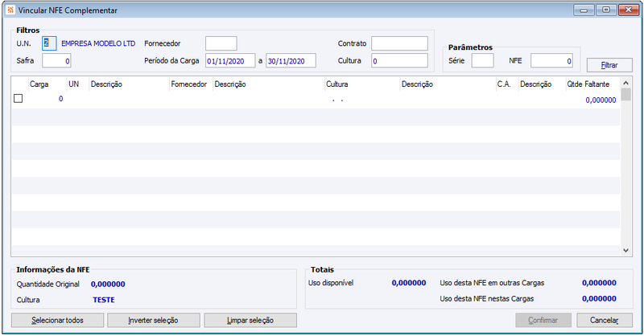Click the Quantidade Original 0,000000 value
Viewport: 644px width, 336px height.
pyautogui.click(x=108, y=284)
